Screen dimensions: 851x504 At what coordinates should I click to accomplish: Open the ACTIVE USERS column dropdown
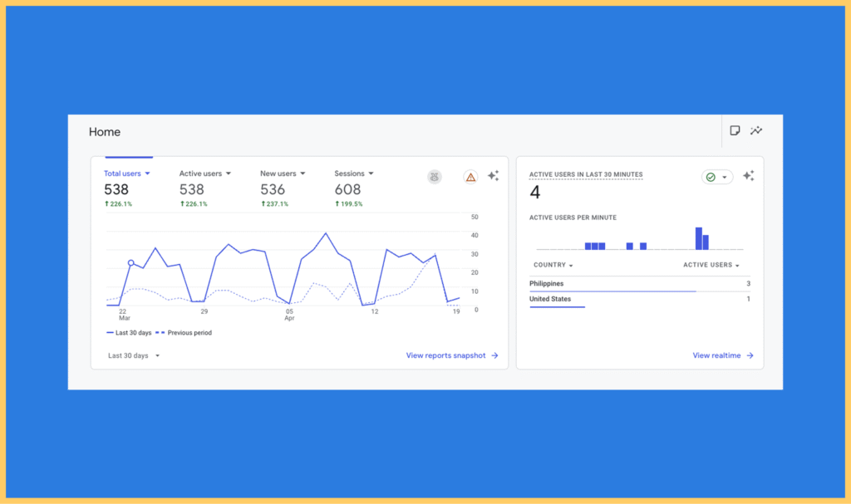click(x=711, y=266)
